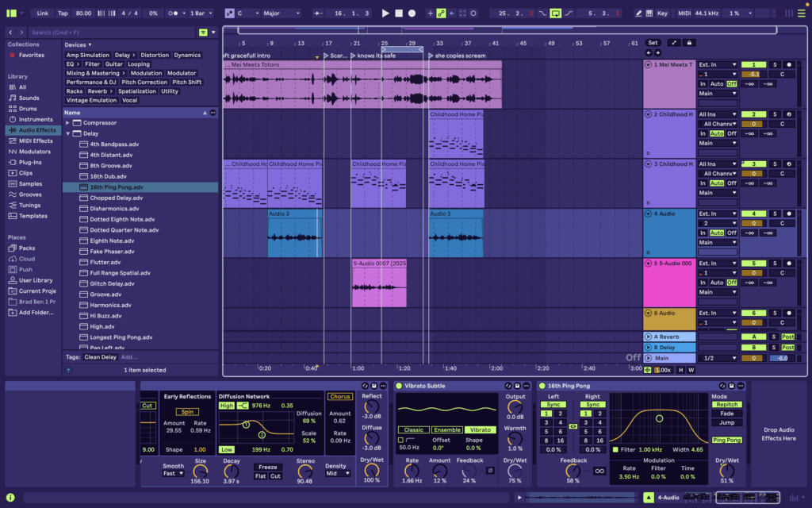Viewport: 812px width, 508px height.
Task: Click the Arrangement Record button
Action: (412, 13)
